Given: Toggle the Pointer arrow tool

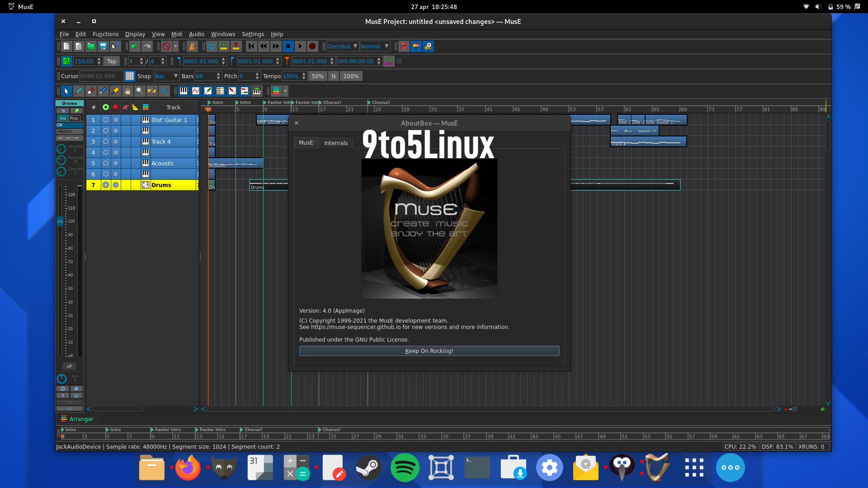Looking at the screenshot, I should click(66, 91).
